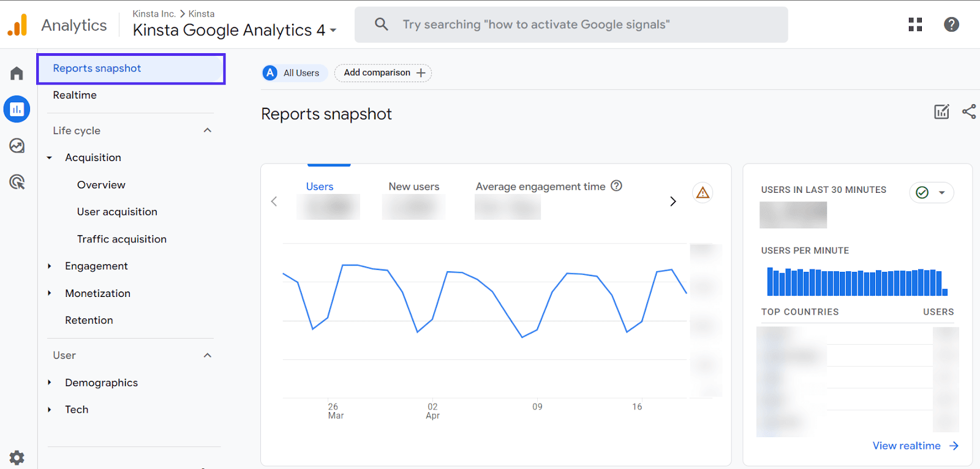980x469 pixels.
Task: Click the Acquisition label
Action: [93, 158]
